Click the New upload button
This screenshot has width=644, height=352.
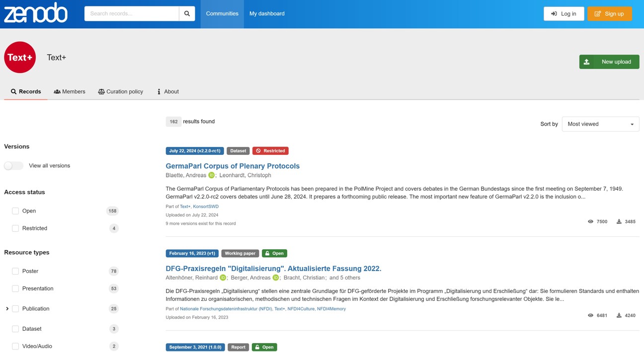pos(609,62)
